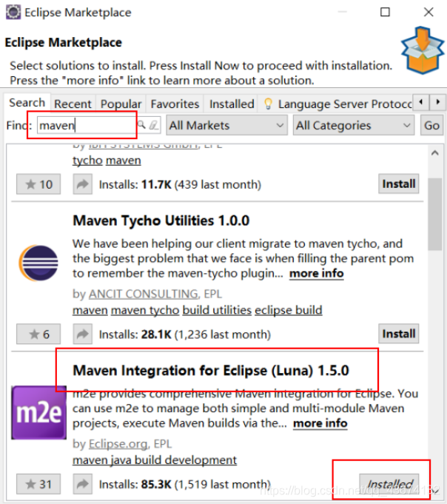Share Maven Integration for Eclipse via arrow icon
The image size is (447, 504).
tap(83, 484)
